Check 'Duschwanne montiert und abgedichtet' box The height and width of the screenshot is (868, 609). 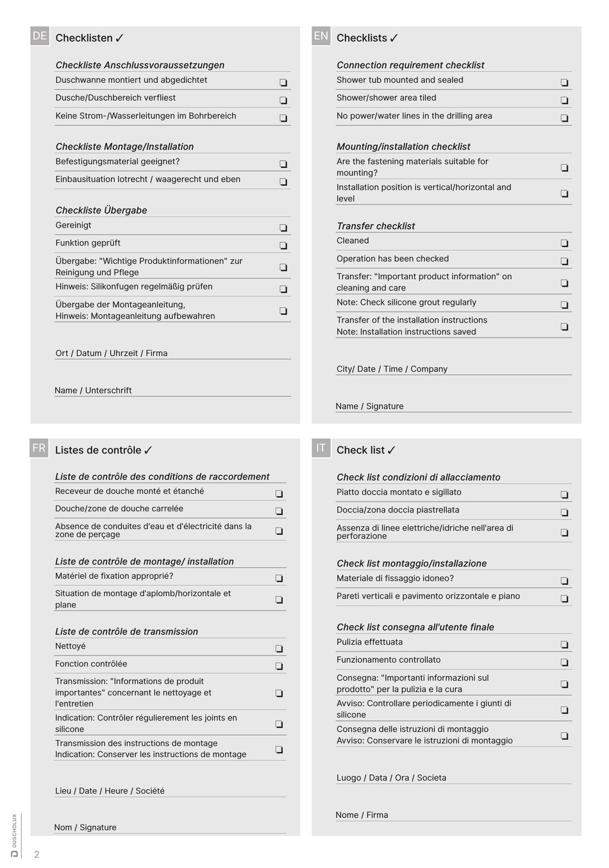pyautogui.click(x=283, y=83)
